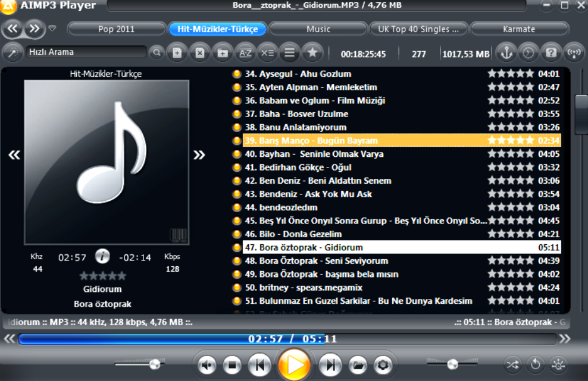This screenshot has height=381, width=588.
Task: Add files using the plus-page icon
Action: [177, 53]
